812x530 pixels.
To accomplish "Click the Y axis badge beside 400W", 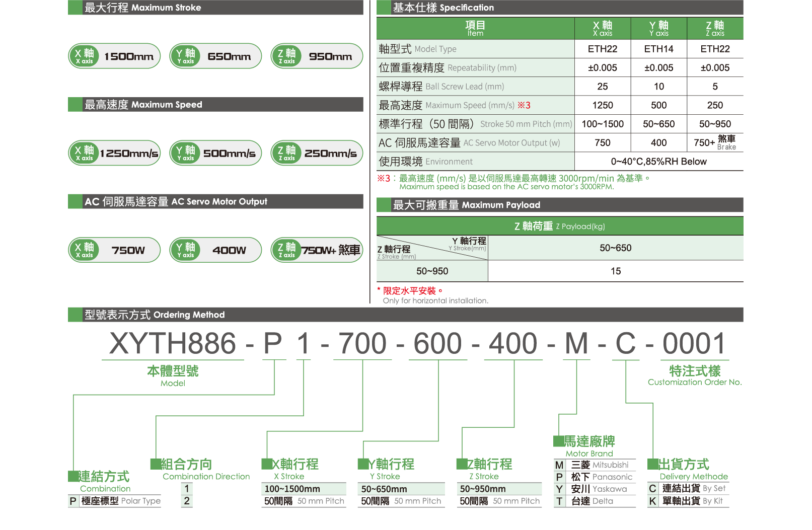I will coord(185,250).
